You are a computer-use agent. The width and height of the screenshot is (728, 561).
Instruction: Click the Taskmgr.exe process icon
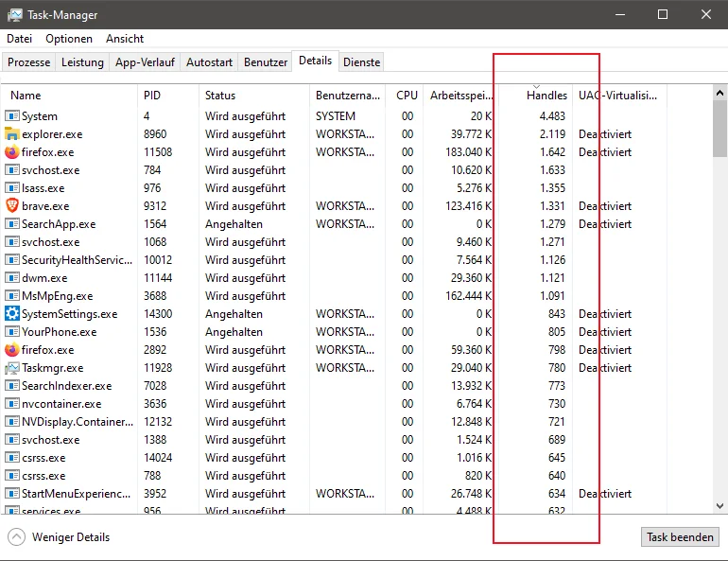click(x=12, y=368)
